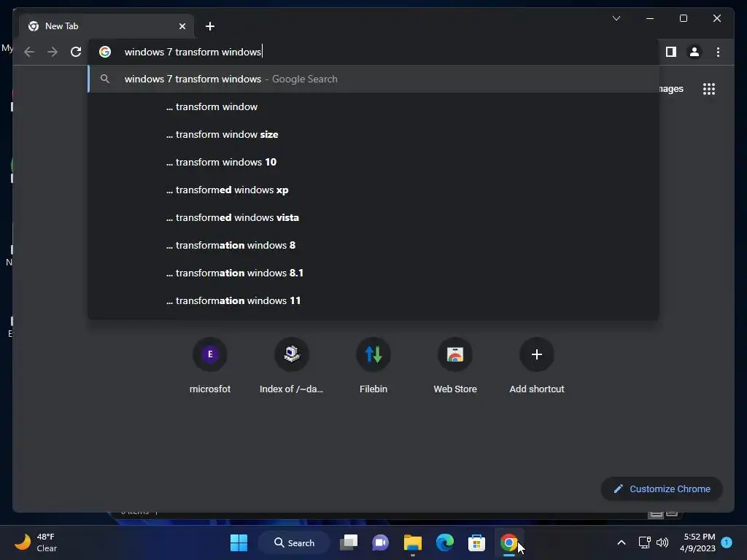Select suggestion 'transformed windows vista'
This screenshot has width=747, height=560.
373,217
